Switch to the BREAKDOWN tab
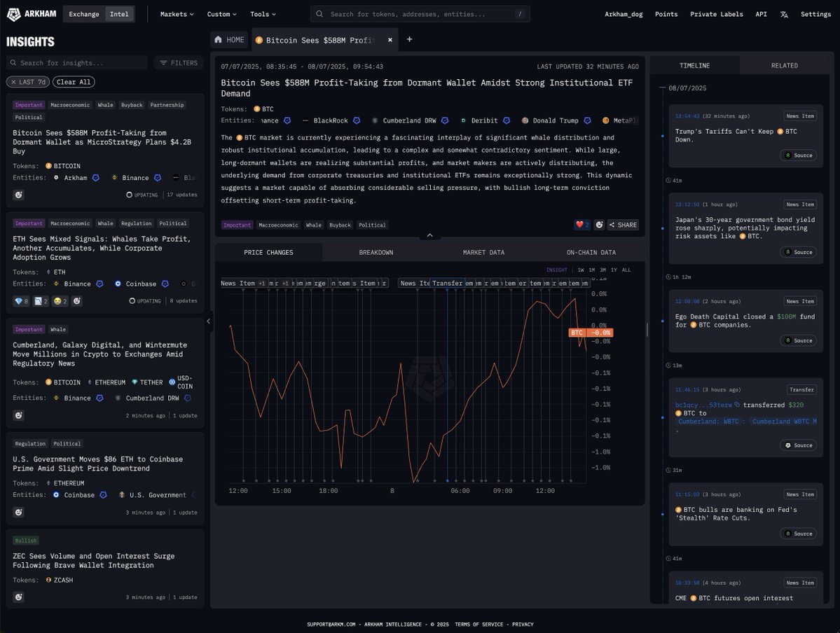This screenshot has width=840, height=633. pos(376,252)
